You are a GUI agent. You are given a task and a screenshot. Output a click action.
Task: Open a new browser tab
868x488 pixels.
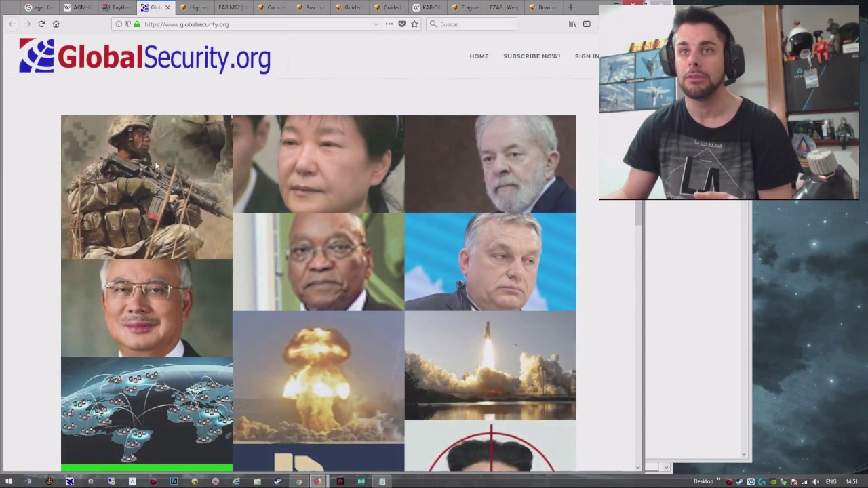coord(571,7)
